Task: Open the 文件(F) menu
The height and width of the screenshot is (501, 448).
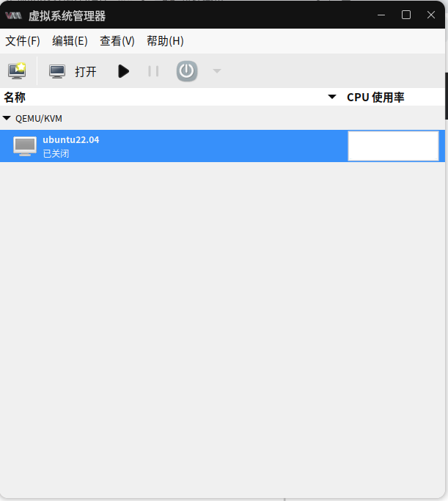Action: [23, 41]
